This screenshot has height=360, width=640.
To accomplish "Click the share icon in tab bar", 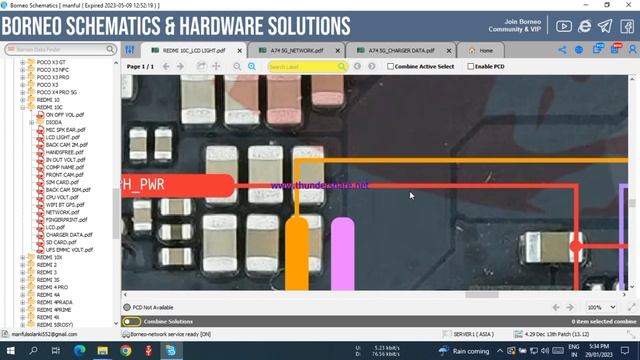I will click(562, 50).
